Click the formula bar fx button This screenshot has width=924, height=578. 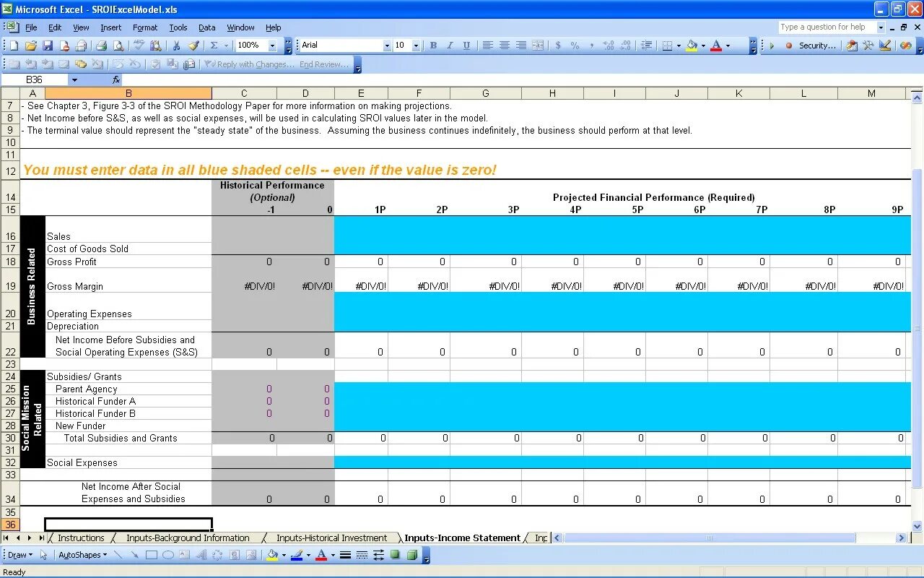[116, 79]
